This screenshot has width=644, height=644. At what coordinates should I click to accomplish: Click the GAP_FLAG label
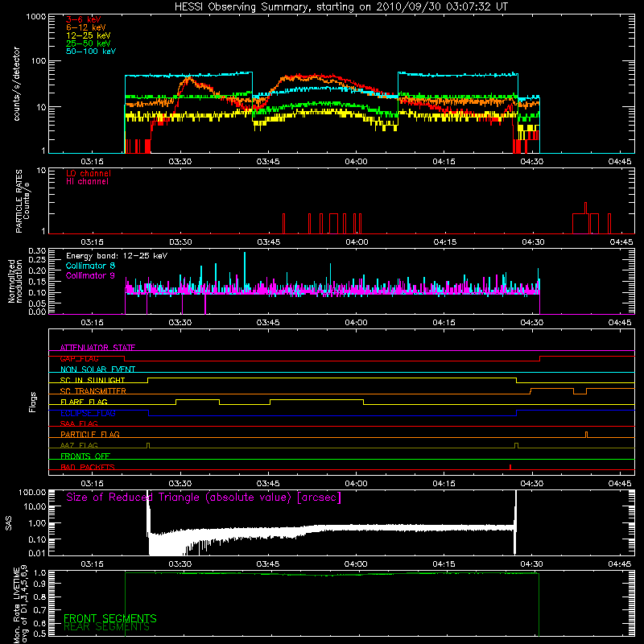pos(79,358)
